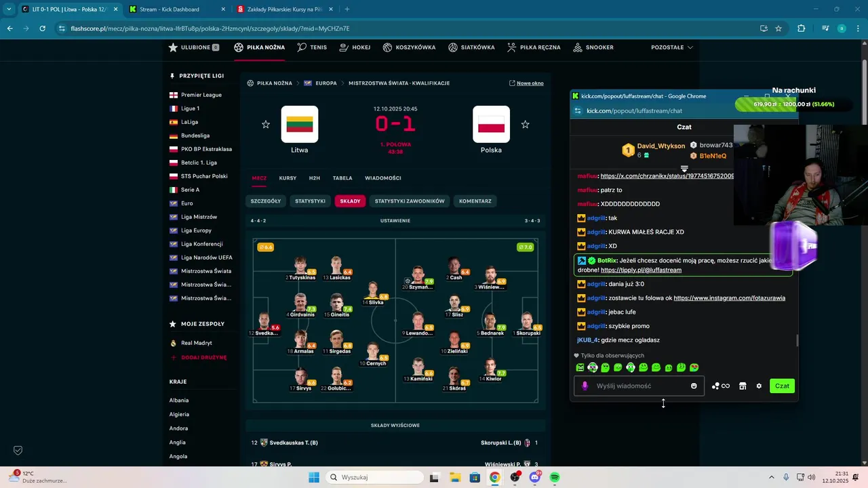Image resolution: width=868 pixels, height=488 pixels.
Task: Expand the Pozostałe sports dropdown
Action: pos(672,47)
